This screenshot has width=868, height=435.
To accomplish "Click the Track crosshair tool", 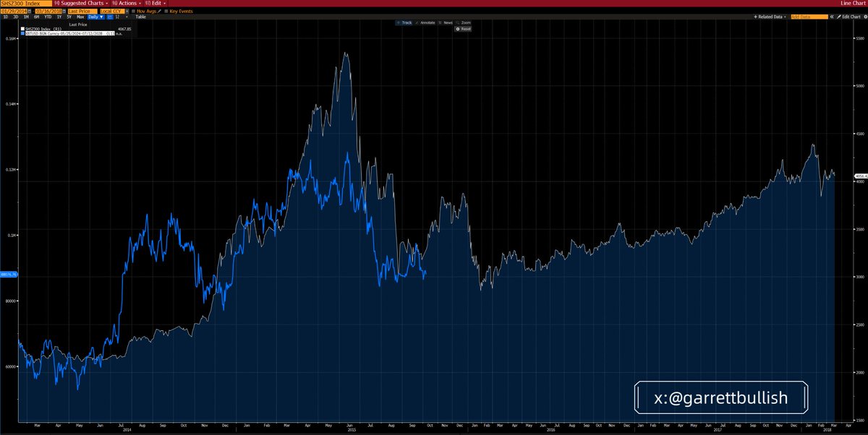I will click(404, 22).
